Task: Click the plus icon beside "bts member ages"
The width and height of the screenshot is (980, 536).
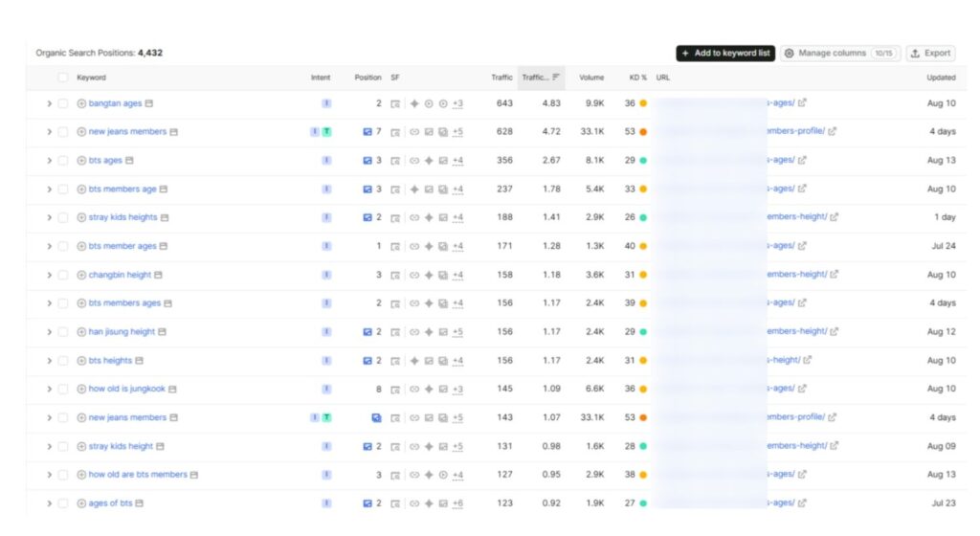Action: pos(81,246)
